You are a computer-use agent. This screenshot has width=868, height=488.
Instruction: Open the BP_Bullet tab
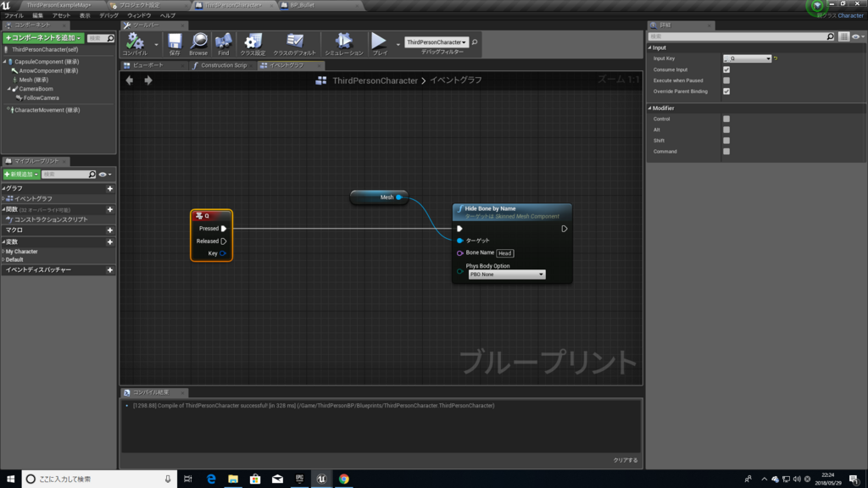pyautogui.click(x=319, y=5)
